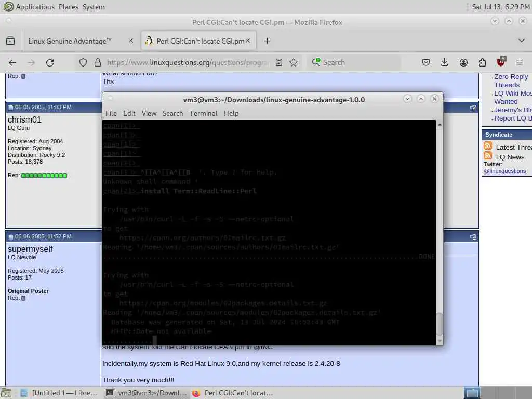Open a new Firefox tab
Viewport: 532px width, 399px height.
[x=268, y=41]
